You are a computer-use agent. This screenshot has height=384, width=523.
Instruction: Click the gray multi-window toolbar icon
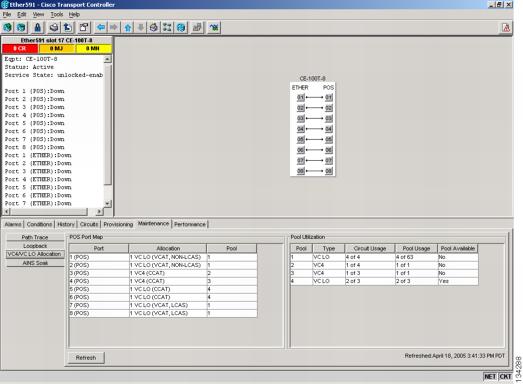(197, 27)
